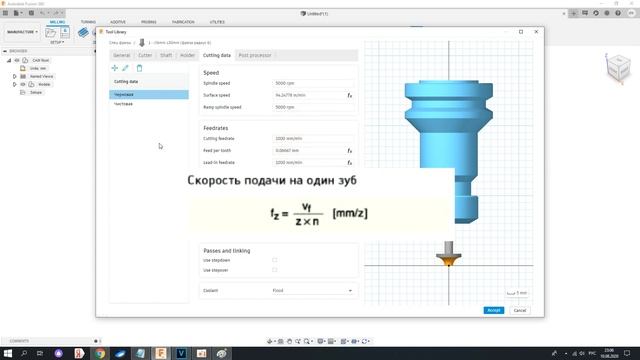Viewport: 640px width, 360px height.
Task: Open the data panel grid icon
Action: pos(5,13)
